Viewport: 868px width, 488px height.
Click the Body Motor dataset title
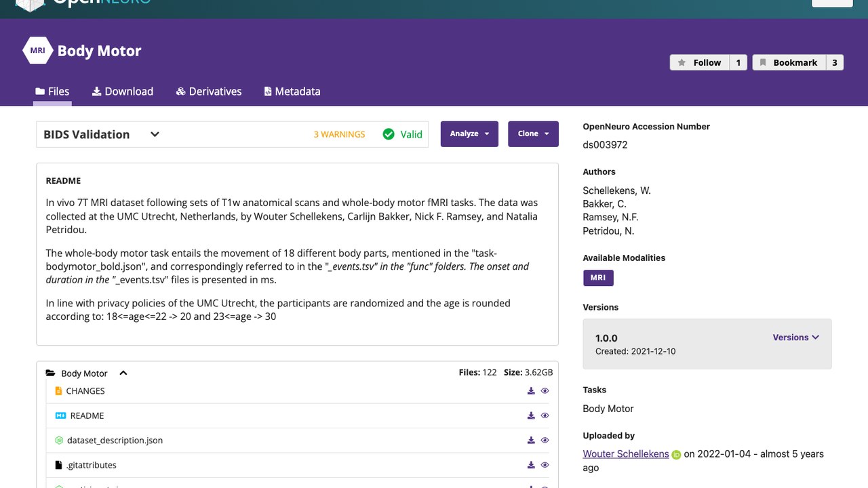pyautogui.click(x=99, y=51)
